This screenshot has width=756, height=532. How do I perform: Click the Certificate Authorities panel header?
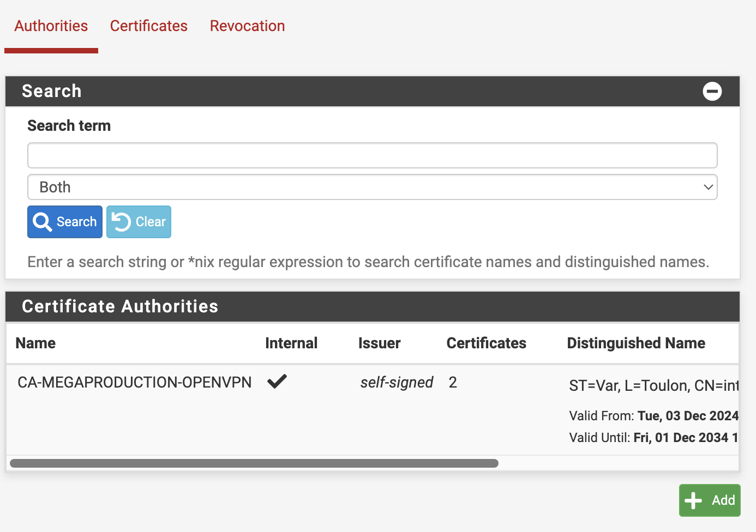click(x=120, y=306)
